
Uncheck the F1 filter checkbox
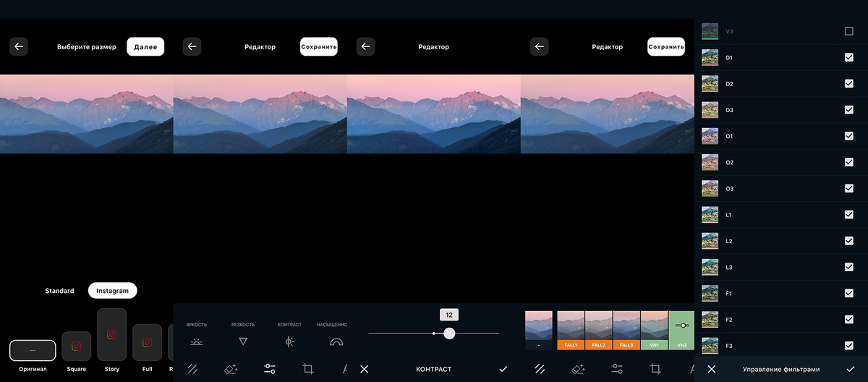pyautogui.click(x=849, y=293)
